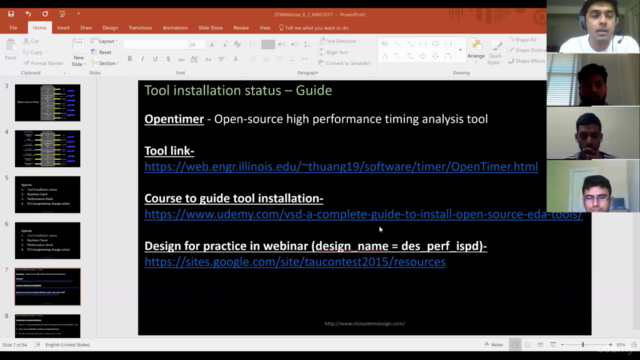Decrease list indent level

282,44
